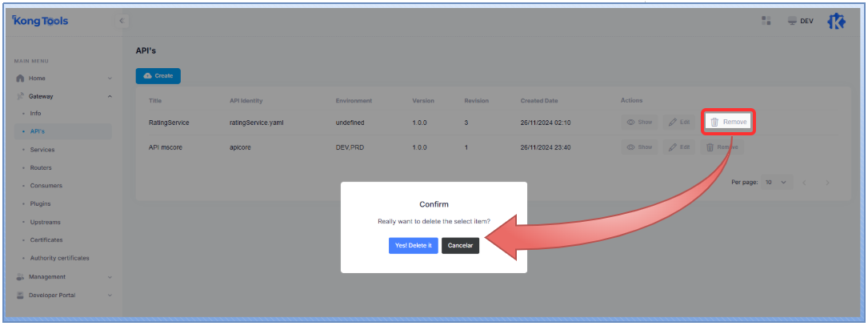The image size is (868, 326).
Task: Confirm with Yes! Delete it button
Action: [x=413, y=245]
